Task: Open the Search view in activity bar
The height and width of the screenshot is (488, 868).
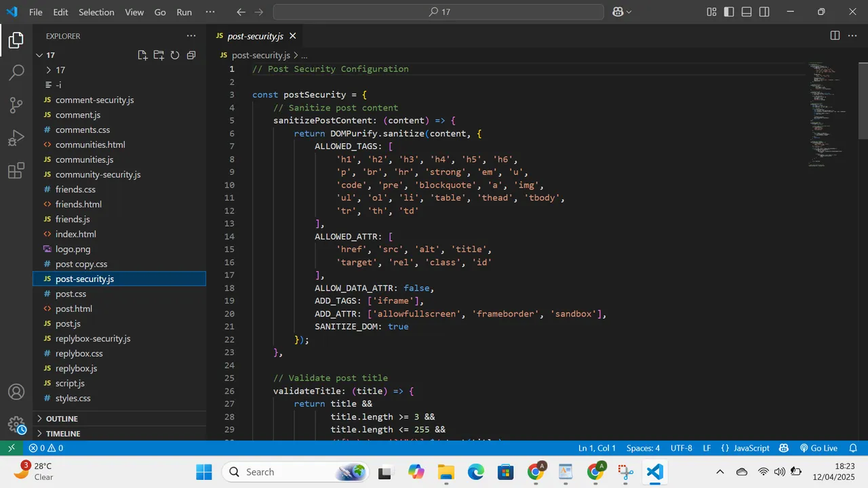Action: pyautogui.click(x=16, y=73)
